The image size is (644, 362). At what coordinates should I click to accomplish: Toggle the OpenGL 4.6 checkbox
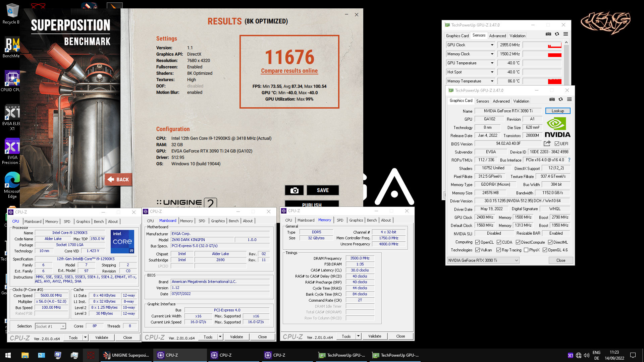click(x=545, y=250)
